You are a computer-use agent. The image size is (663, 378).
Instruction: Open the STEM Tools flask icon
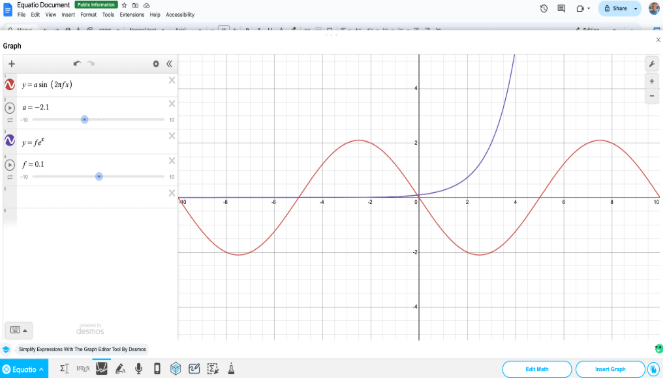tap(231, 369)
